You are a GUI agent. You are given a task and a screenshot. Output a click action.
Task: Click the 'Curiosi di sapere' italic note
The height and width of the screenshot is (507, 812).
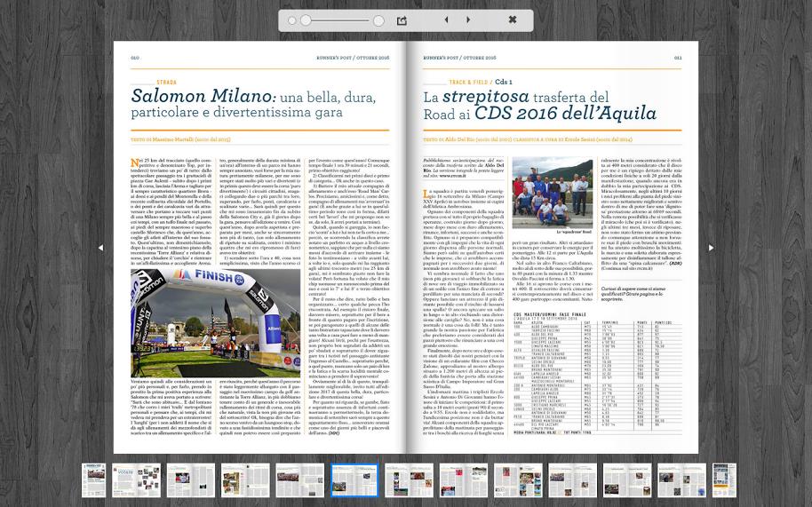coord(633,295)
